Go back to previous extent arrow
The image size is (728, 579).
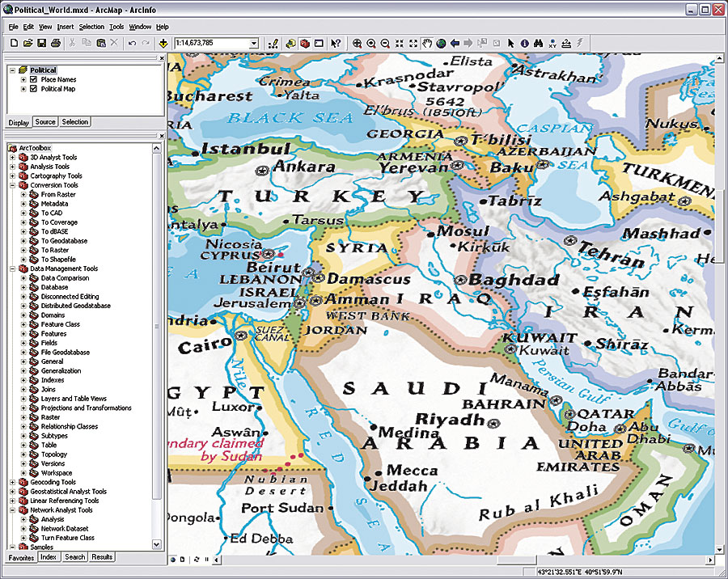pos(455,43)
